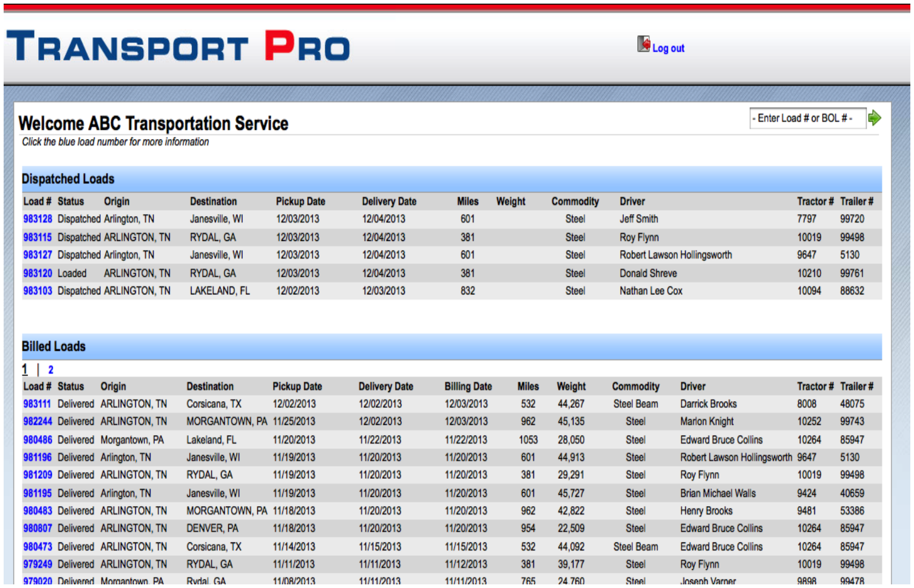The width and height of the screenshot is (914, 588).
Task: Click trailer number 99720
Action: pyautogui.click(x=852, y=219)
